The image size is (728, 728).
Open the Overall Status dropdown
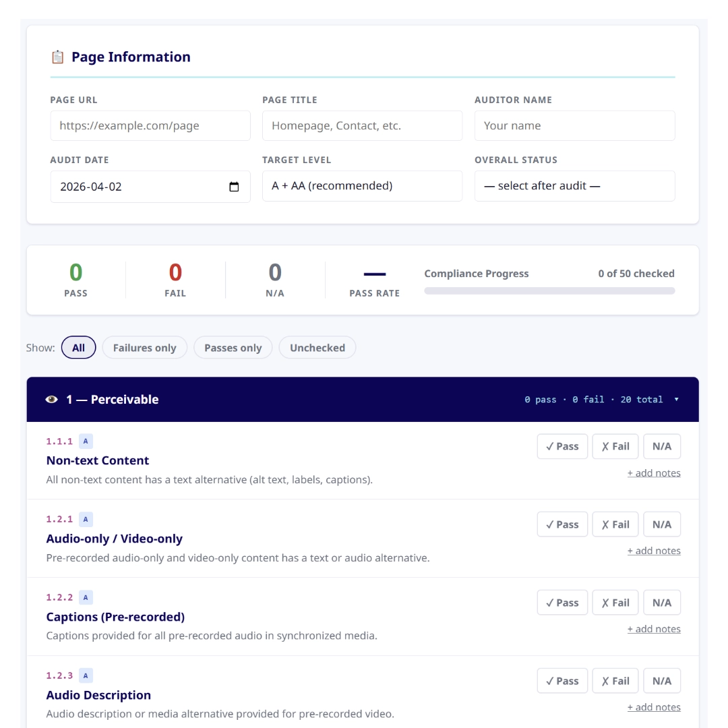(x=574, y=186)
